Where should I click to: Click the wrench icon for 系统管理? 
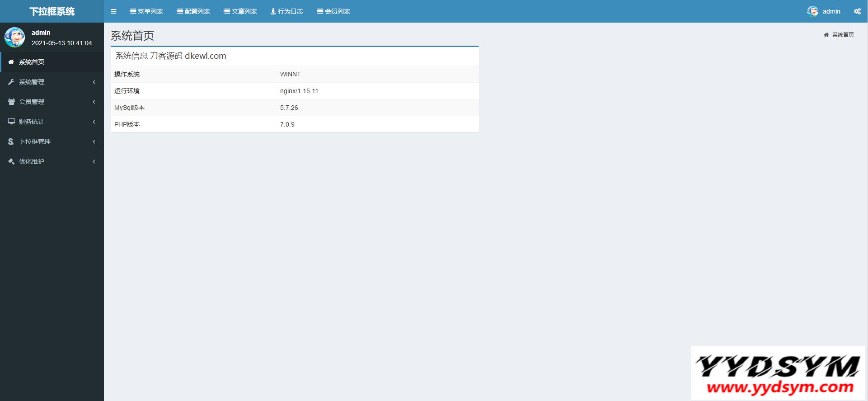(11, 82)
